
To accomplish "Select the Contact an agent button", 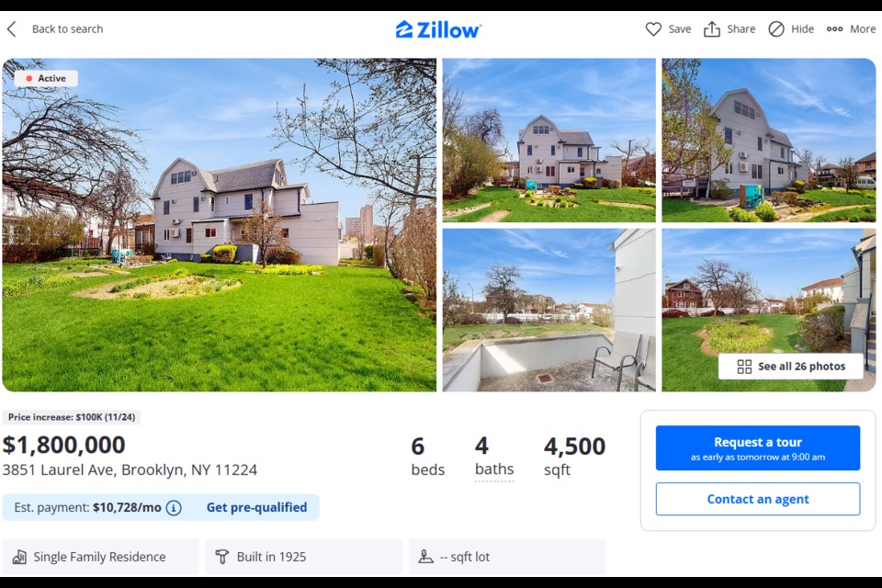I will [758, 499].
